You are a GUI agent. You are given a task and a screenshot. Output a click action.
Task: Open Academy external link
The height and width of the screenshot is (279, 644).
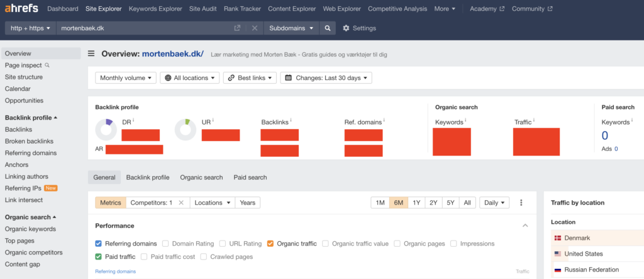tap(487, 9)
